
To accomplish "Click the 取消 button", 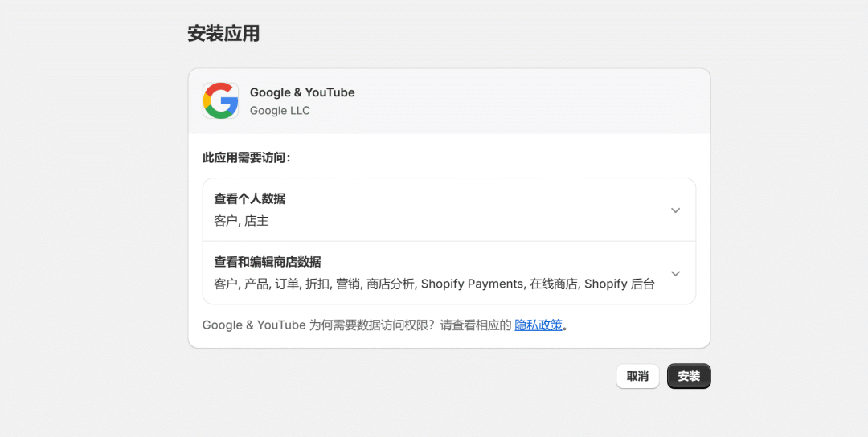I will (x=637, y=376).
